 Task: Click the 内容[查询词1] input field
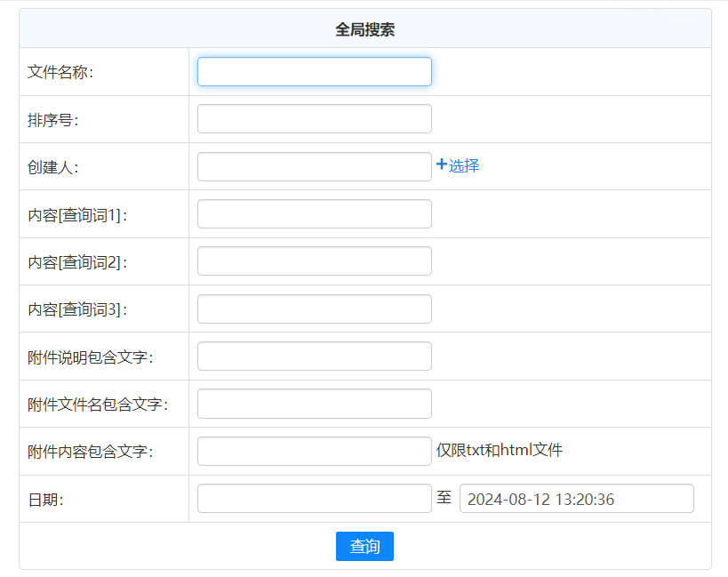(x=314, y=214)
